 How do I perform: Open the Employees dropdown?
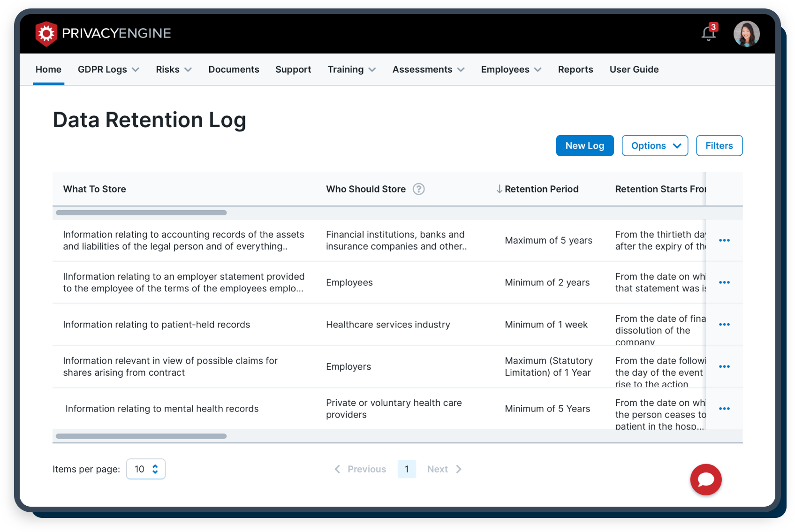[x=511, y=69]
